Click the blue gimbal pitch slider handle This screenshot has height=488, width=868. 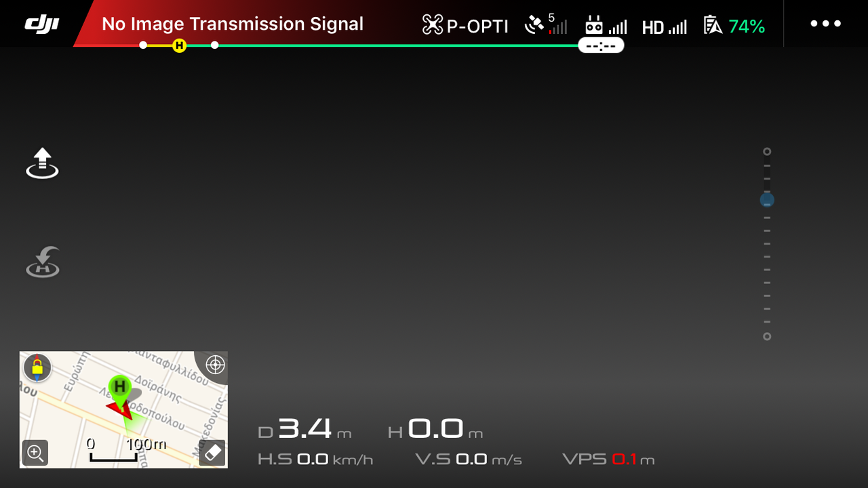(767, 201)
